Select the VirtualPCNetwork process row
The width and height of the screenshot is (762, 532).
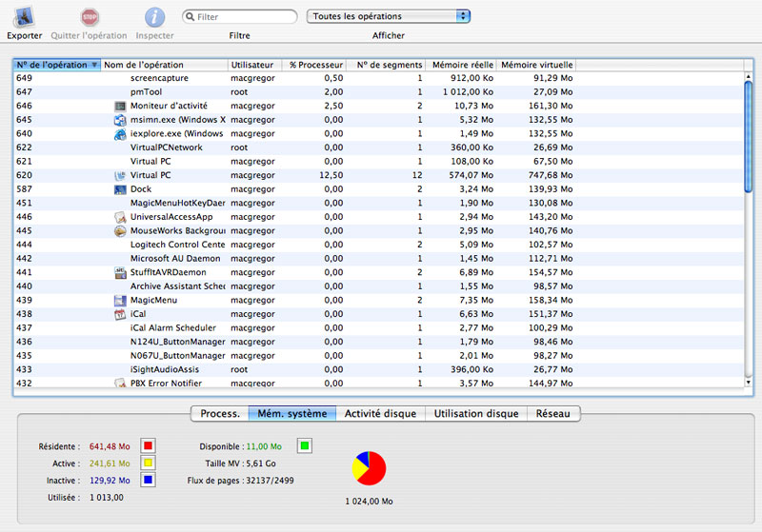pyautogui.click(x=379, y=148)
